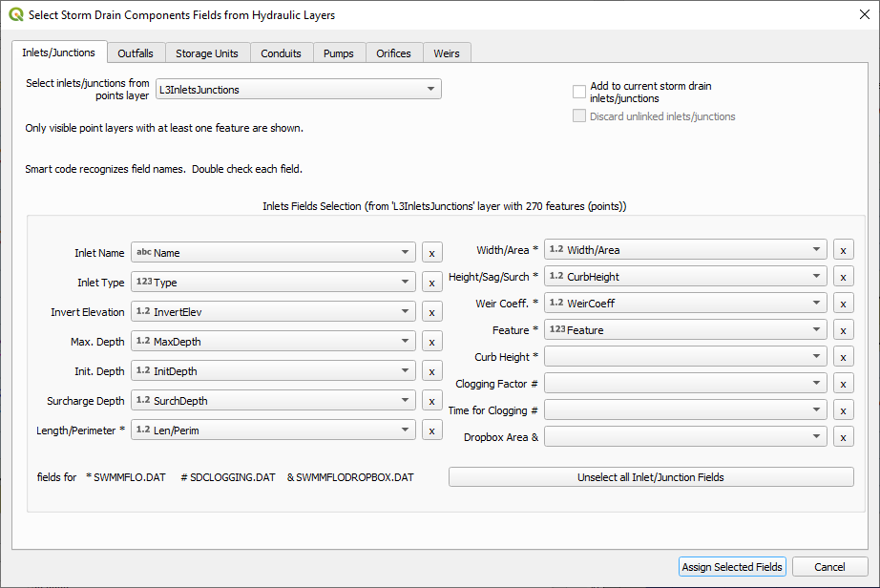Clear the Width/Area field with x

843,250
